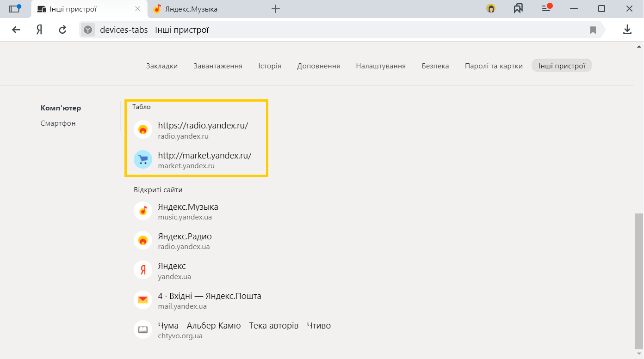Screen dimensions: 644x359
Task: Click the Табло heading text
Action: 142,107
